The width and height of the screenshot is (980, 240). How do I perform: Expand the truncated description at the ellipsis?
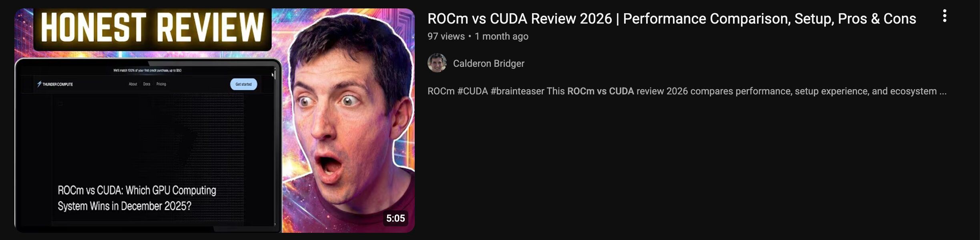tap(943, 92)
